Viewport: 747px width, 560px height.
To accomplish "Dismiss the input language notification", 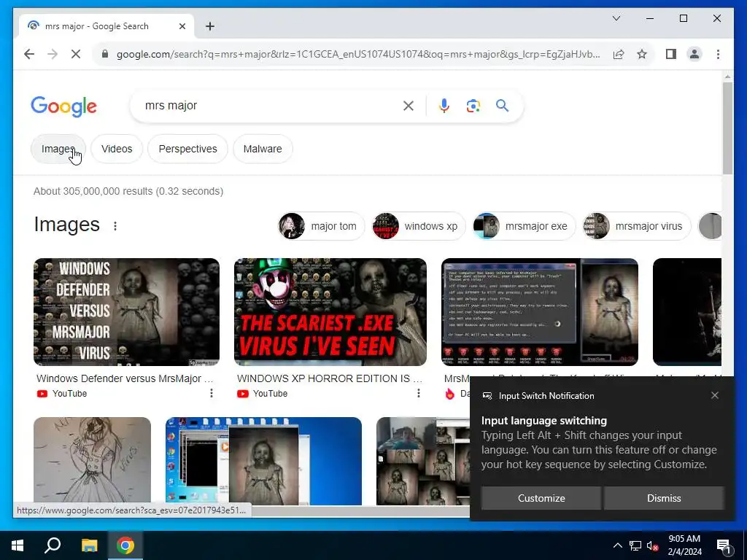I will coord(664,498).
